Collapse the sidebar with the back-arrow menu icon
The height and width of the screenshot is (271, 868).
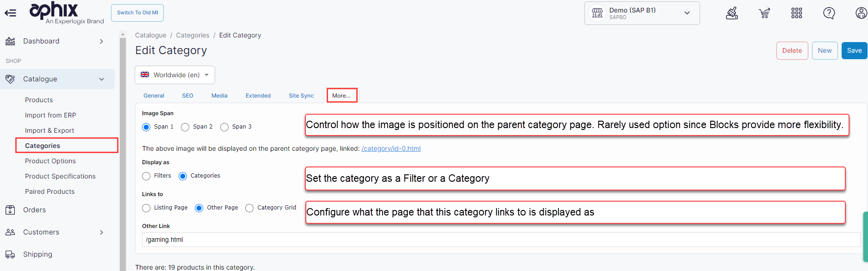coord(10,13)
